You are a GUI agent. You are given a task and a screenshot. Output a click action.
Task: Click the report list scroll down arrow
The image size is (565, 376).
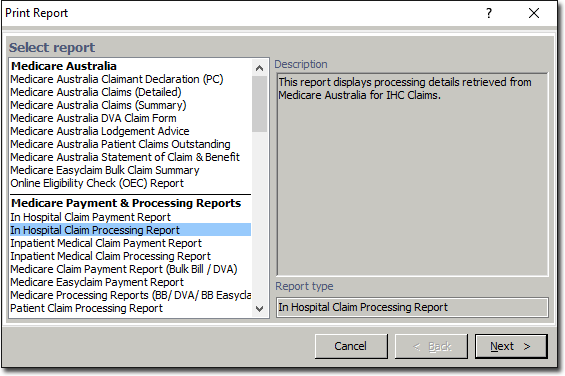tap(259, 309)
